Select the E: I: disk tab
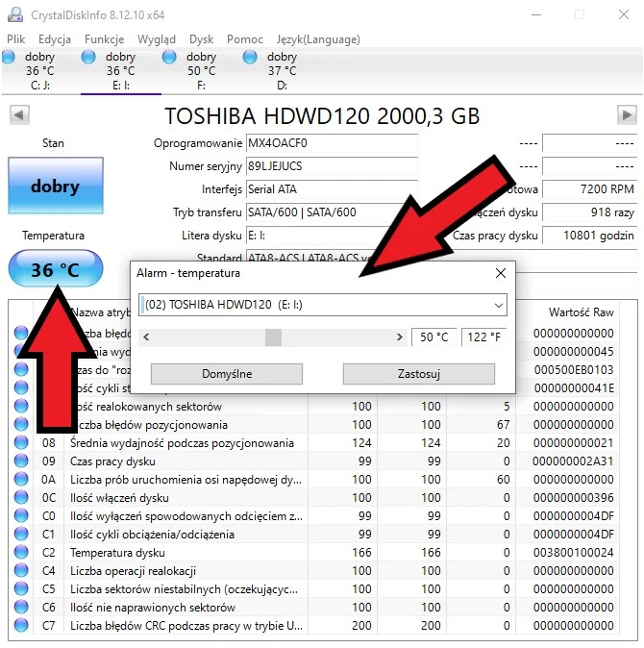Screen dimensions: 644x648 pos(121,71)
